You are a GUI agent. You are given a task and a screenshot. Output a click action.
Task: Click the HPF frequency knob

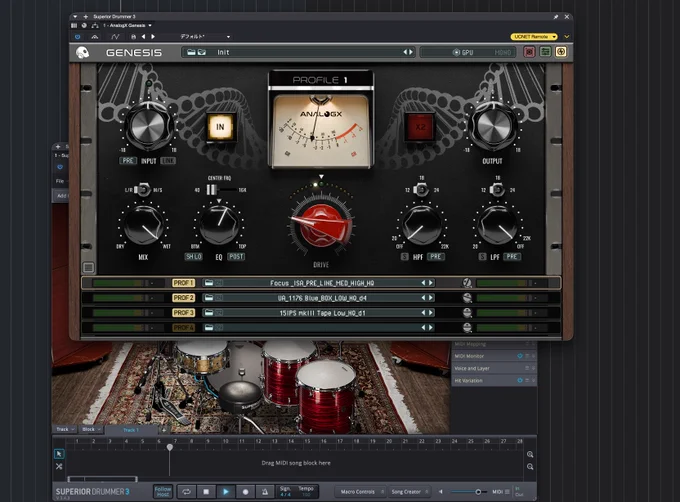pos(421,225)
